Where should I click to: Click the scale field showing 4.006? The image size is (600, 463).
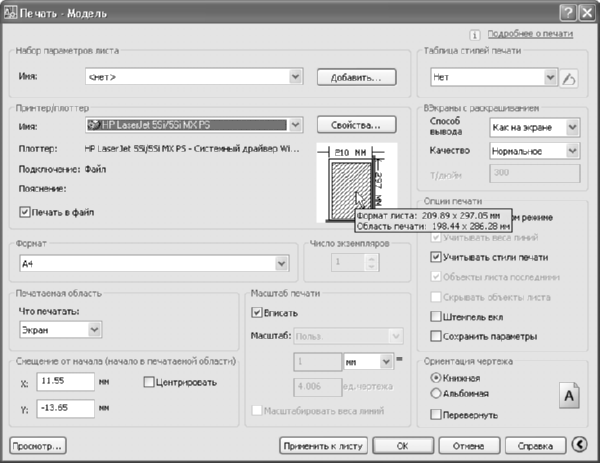(x=317, y=387)
